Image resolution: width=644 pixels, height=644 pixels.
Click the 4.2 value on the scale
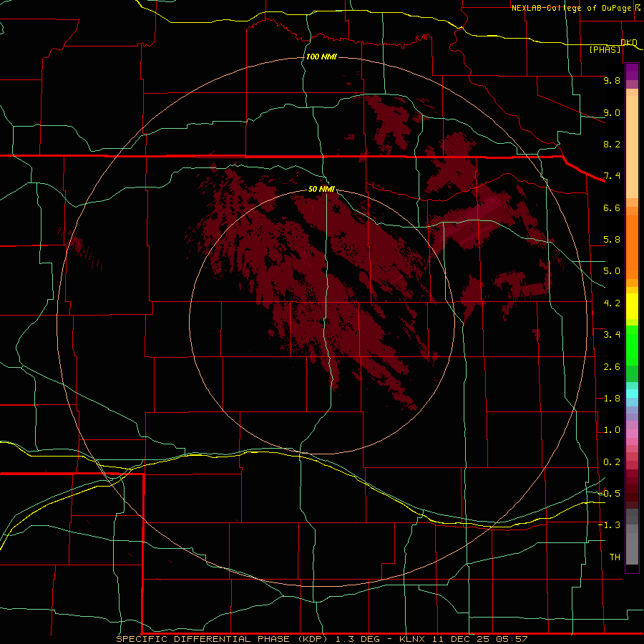coord(612,303)
